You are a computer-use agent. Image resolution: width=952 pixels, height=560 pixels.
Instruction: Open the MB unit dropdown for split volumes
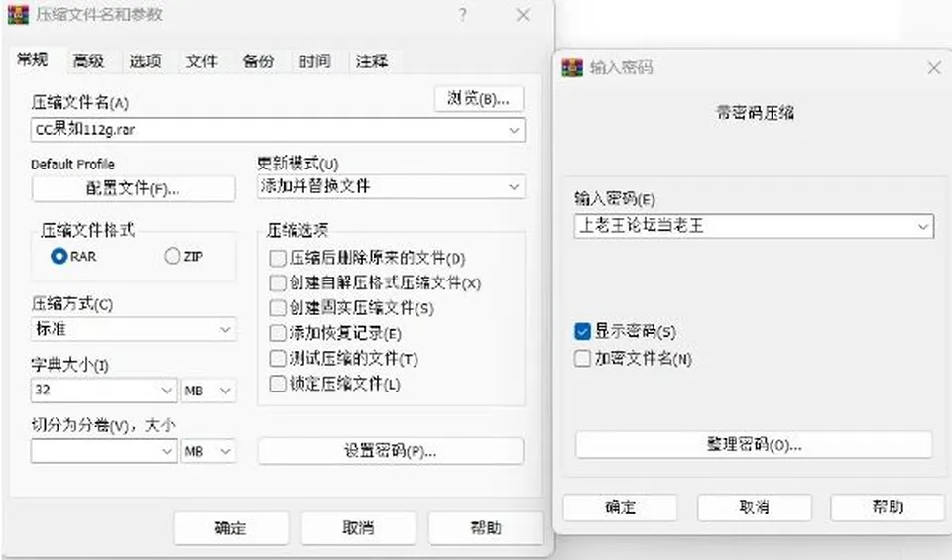(208, 451)
